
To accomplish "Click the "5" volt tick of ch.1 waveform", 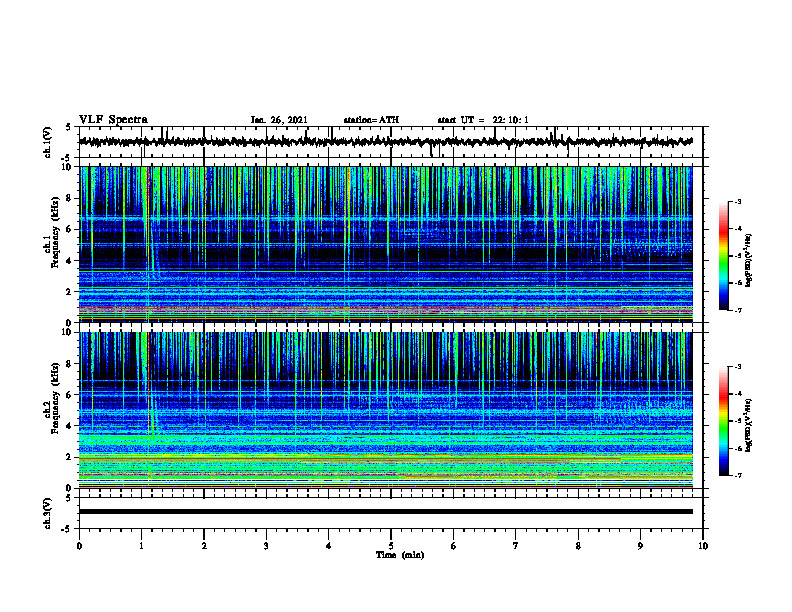I will pyautogui.click(x=68, y=127).
